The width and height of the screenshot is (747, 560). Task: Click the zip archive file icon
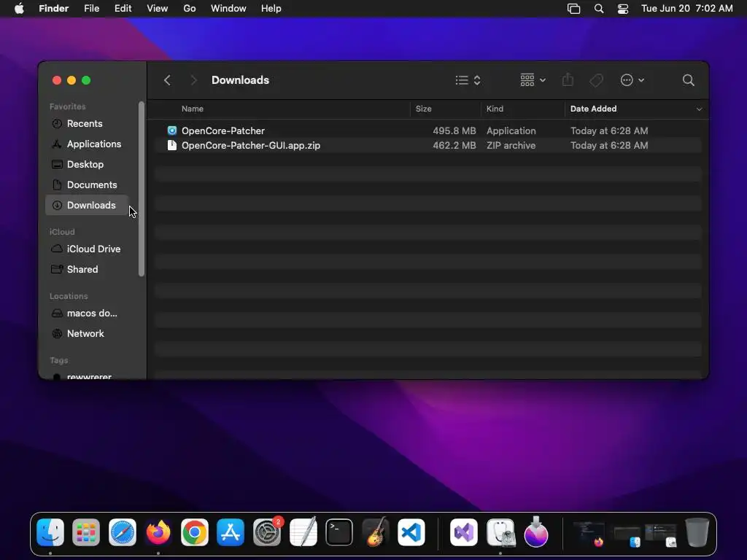point(172,145)
